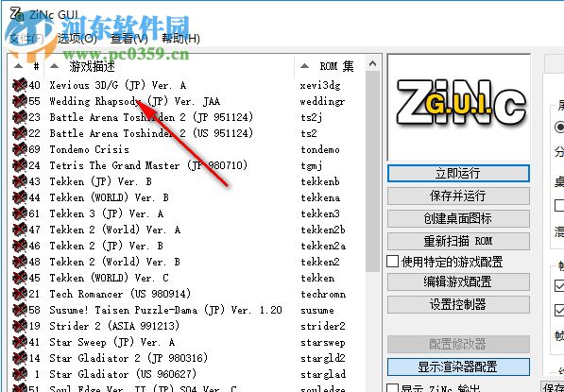This screenshot has height=392, width=564.
Task: Click the icon beside Battle Arena Toshinden 2 (US 951124)
Action: click(x=20, y=133)
